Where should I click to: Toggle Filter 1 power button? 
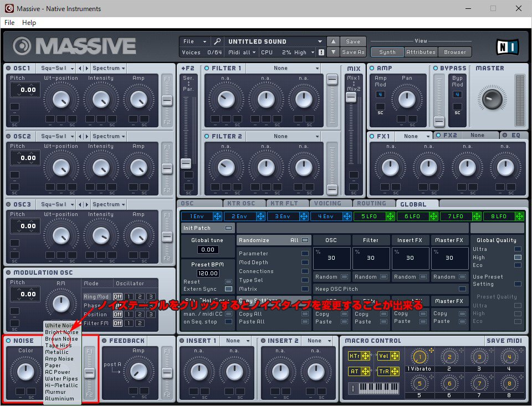(207, 68)
